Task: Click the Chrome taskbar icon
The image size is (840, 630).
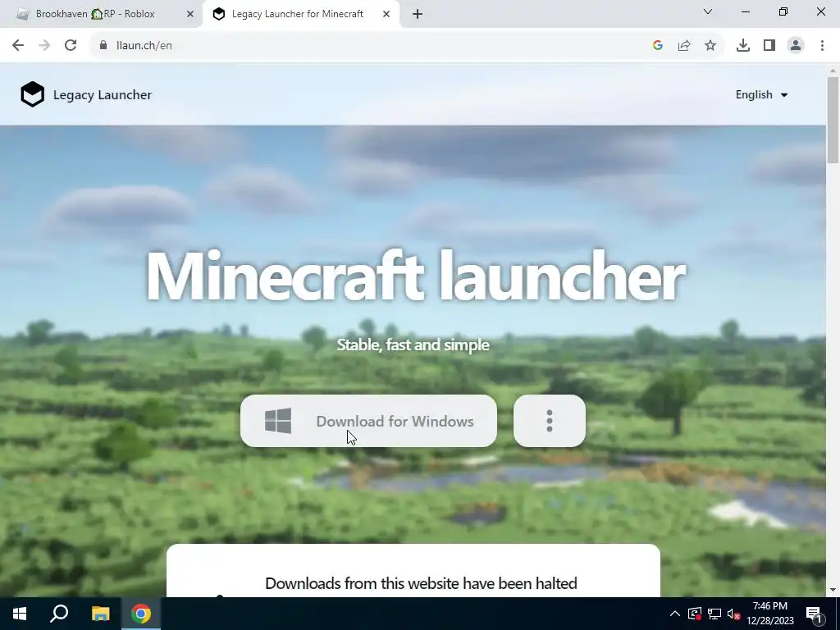Action: [x=141, y=614]
